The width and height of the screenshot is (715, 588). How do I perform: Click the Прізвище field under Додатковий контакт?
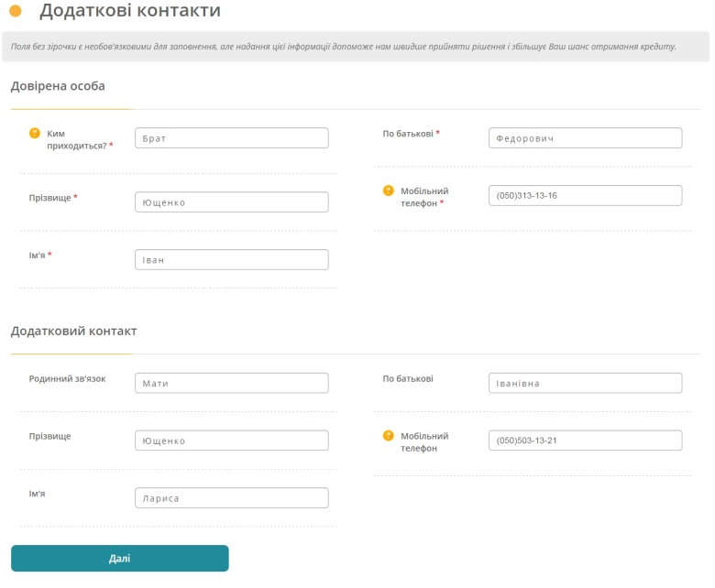click(x=231, y=441)
